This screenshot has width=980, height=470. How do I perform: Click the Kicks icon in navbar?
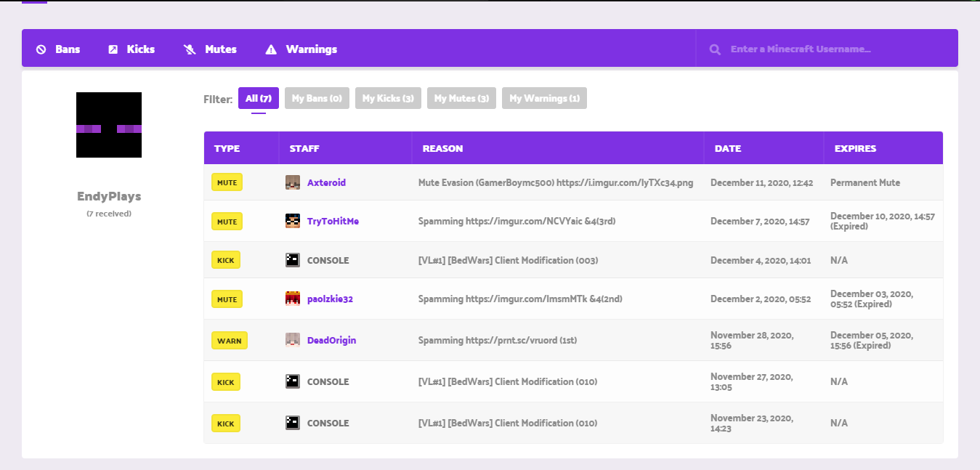(113, 49)
